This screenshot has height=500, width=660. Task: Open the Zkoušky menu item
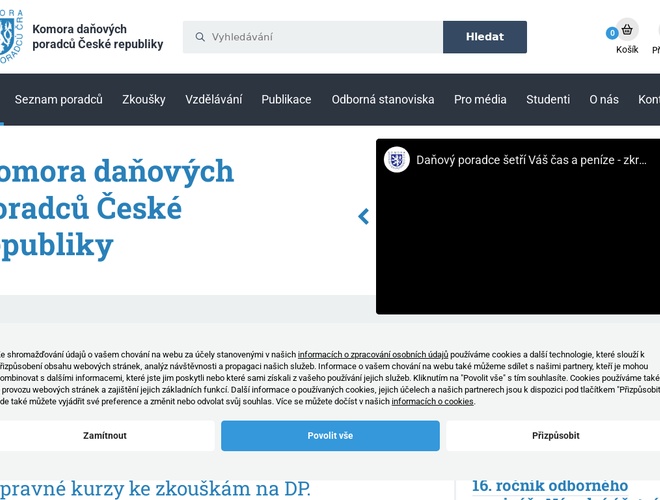tap(143, 99)
